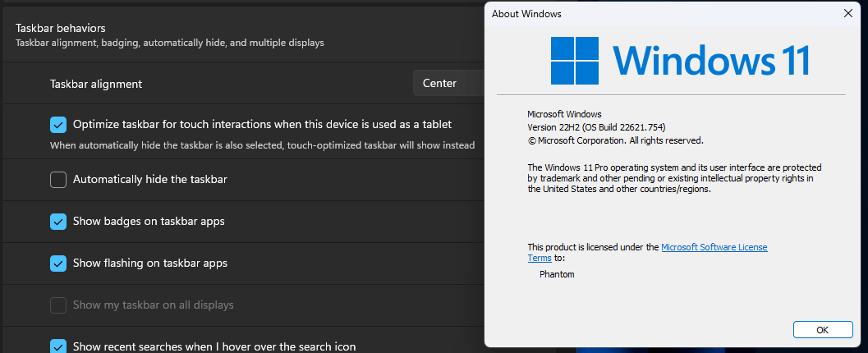This screenshot has height=353, width=868.
Task: Uncheck Optimize taskbar for touch interactions checkbox
Action: pyautogui.click(x=58, y=125)
